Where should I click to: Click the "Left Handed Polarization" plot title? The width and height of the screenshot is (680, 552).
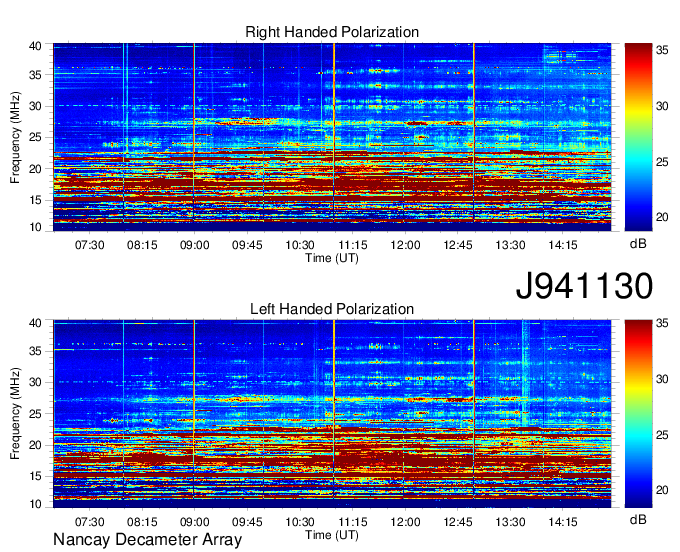click(x=332, y=309)
